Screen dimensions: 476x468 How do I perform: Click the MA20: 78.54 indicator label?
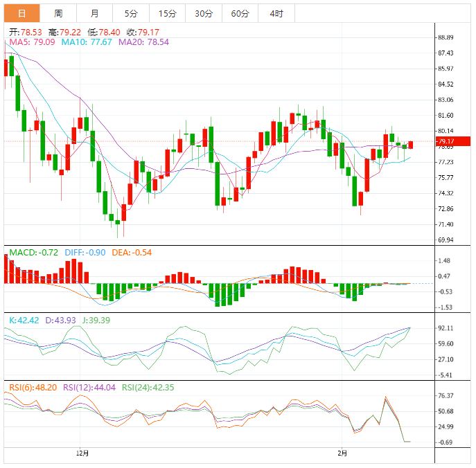pos(143,42)
